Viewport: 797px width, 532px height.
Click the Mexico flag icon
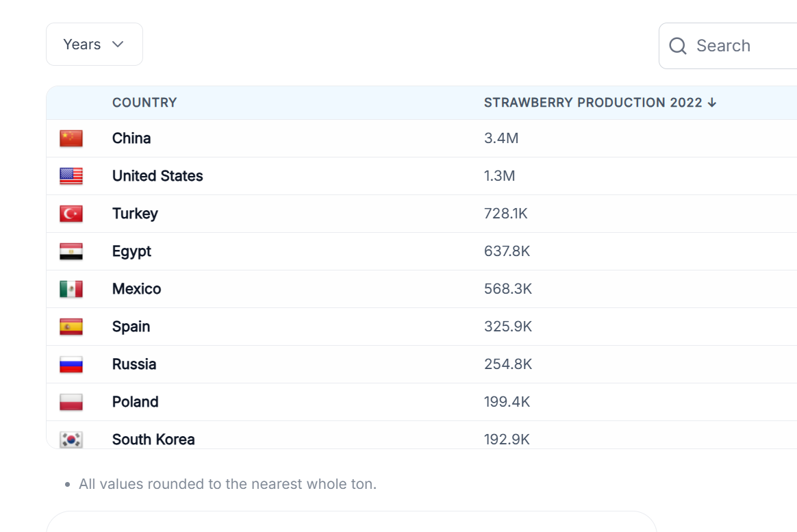coord(71,289)
